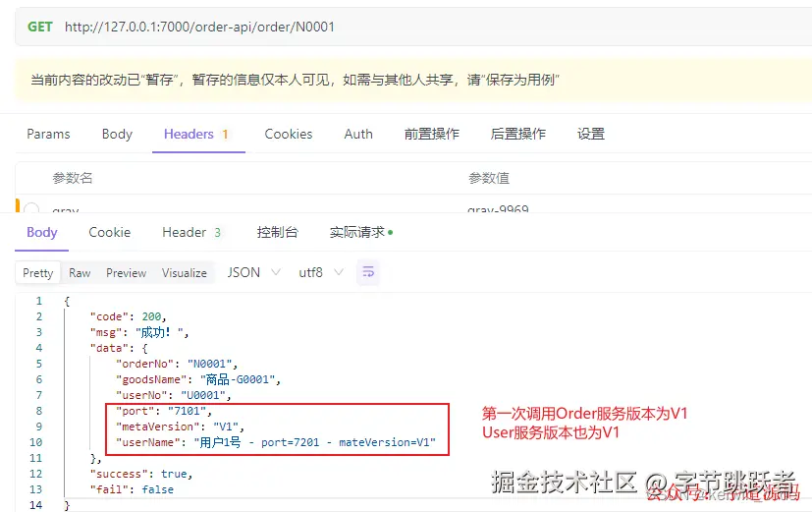The height and width of the screenshot is (512, 812).
Task: Switch to Preview view mode
Action: [126, 273]
